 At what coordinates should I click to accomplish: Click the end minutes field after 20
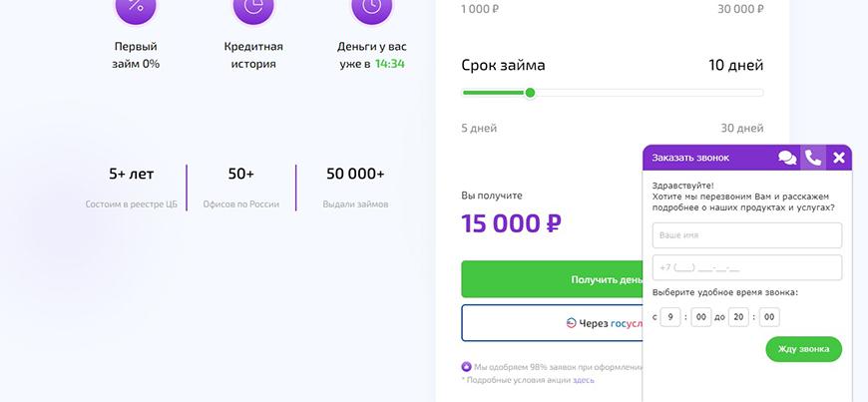pos(769,317)
